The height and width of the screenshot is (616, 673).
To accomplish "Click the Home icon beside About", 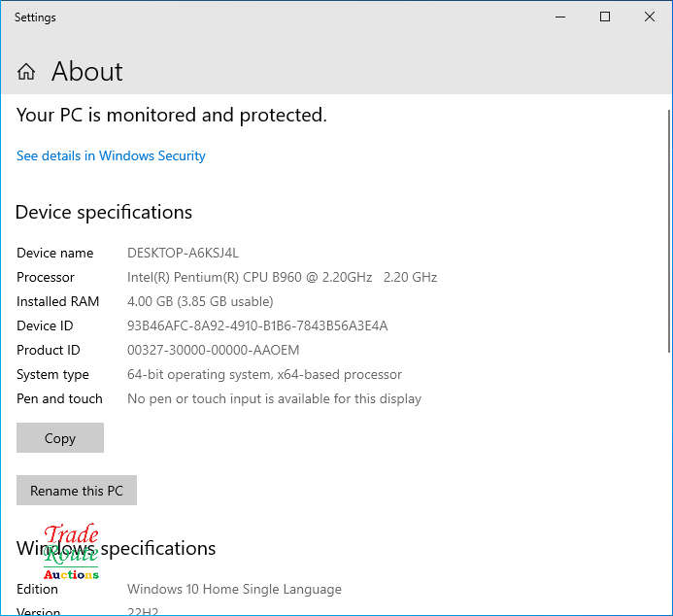I will tap(26, 72).
